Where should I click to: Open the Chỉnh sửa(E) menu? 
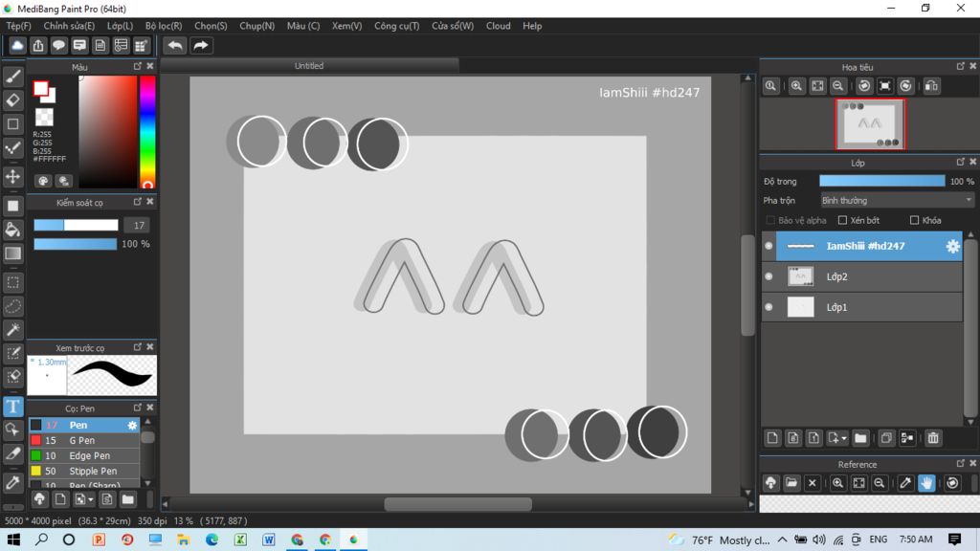(x=69, y=26)
